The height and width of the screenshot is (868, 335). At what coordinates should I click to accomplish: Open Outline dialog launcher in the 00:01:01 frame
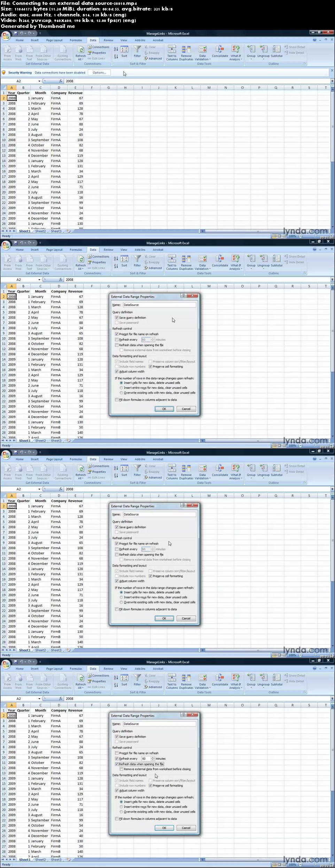[x=305, y=64]
